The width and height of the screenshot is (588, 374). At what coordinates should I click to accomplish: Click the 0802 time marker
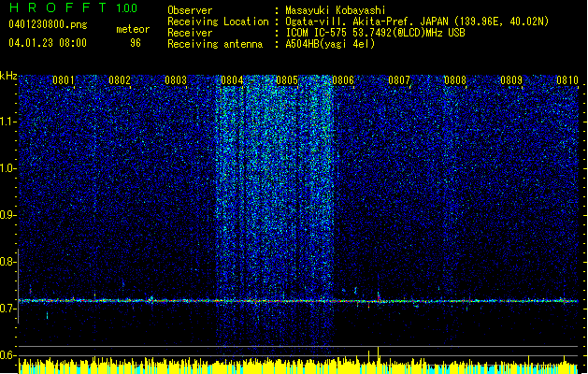pyautogui.click(x=120, y=80)
